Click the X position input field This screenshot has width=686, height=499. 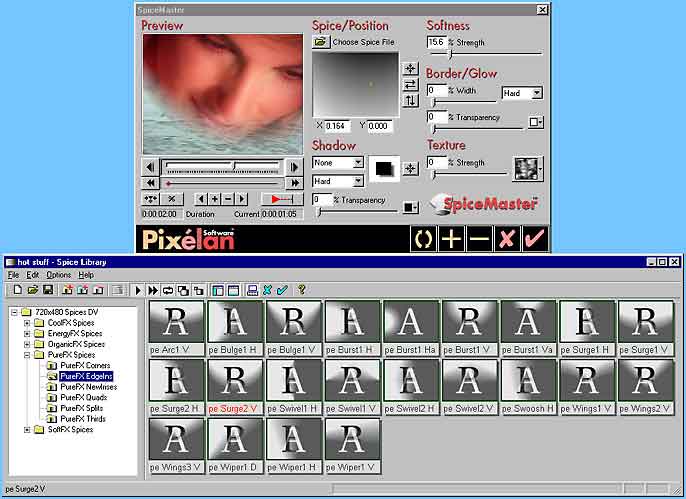tap(337, 126)
